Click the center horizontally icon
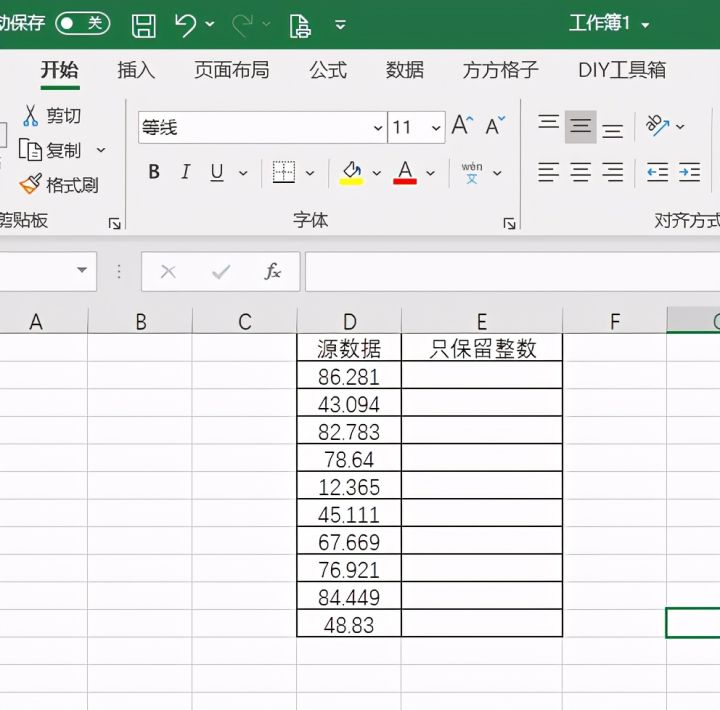 point(580,172)
